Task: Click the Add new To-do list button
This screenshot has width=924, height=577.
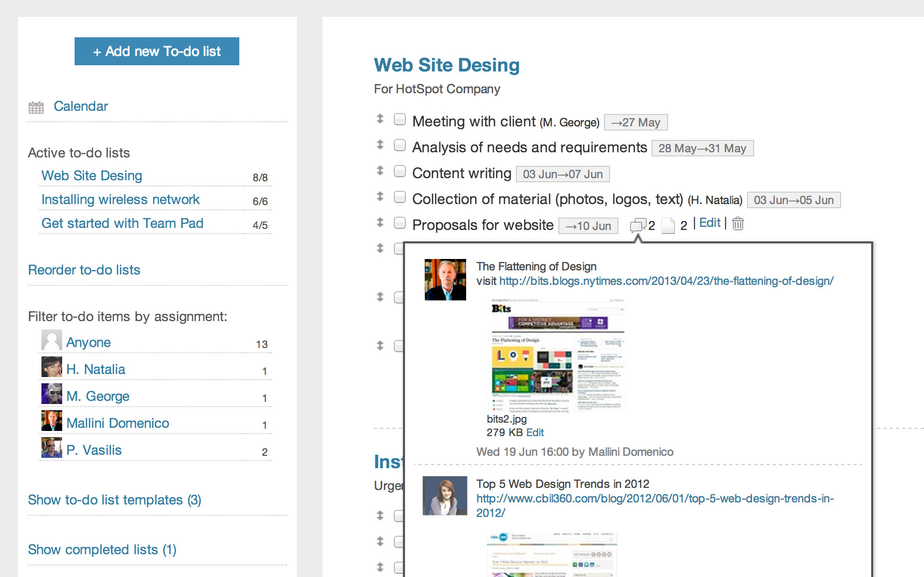Action: coord(157,51)
